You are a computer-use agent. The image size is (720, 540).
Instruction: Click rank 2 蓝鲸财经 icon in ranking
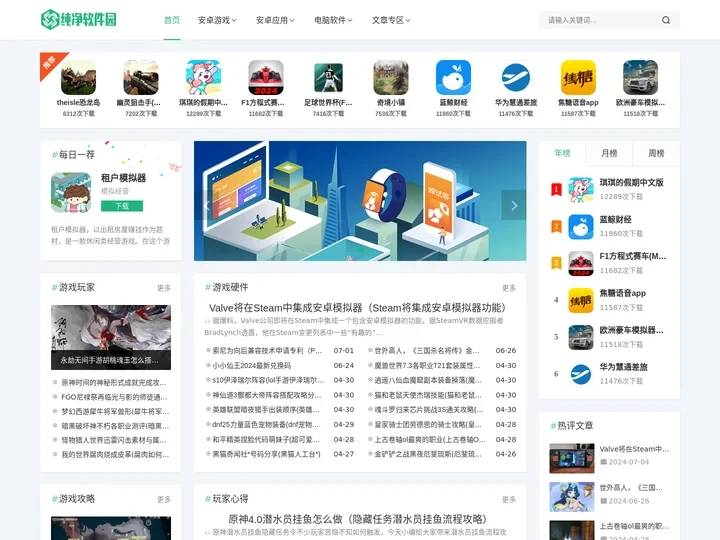(x=581, y=226)
